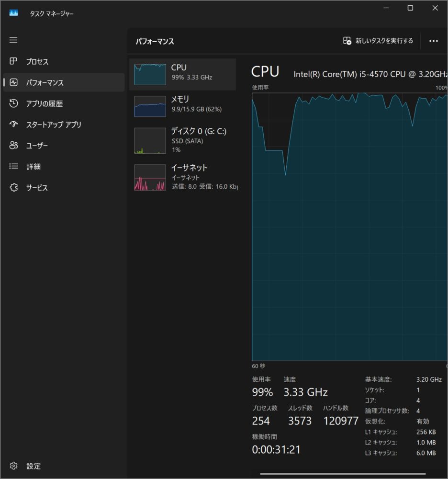Click the 254 プロセス数 value
The width and height of the screenshot is (448, 479).
(x=261, y=421)
